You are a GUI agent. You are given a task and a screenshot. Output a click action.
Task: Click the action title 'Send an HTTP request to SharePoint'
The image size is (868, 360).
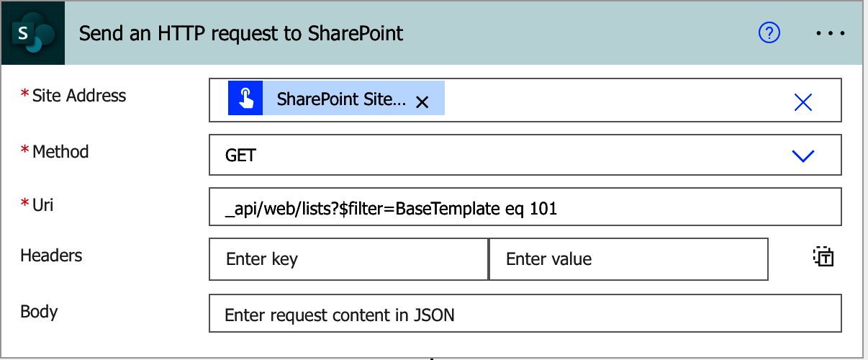point(241,33)
